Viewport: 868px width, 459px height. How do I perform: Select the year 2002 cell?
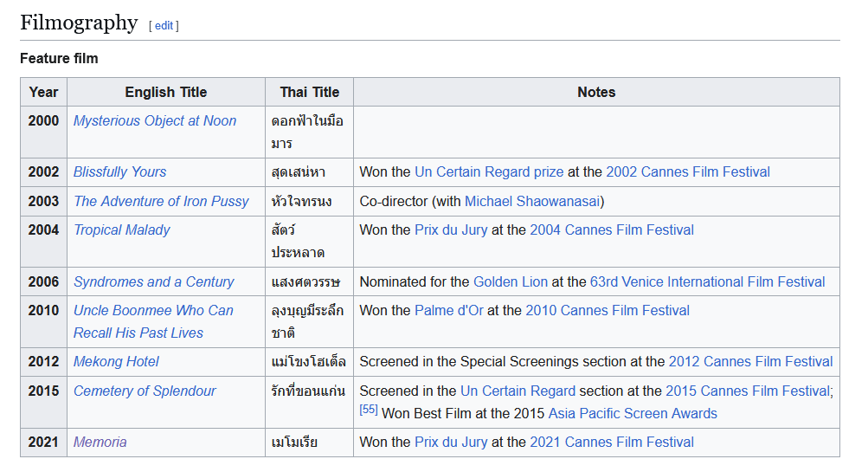(x=44, y=171)
